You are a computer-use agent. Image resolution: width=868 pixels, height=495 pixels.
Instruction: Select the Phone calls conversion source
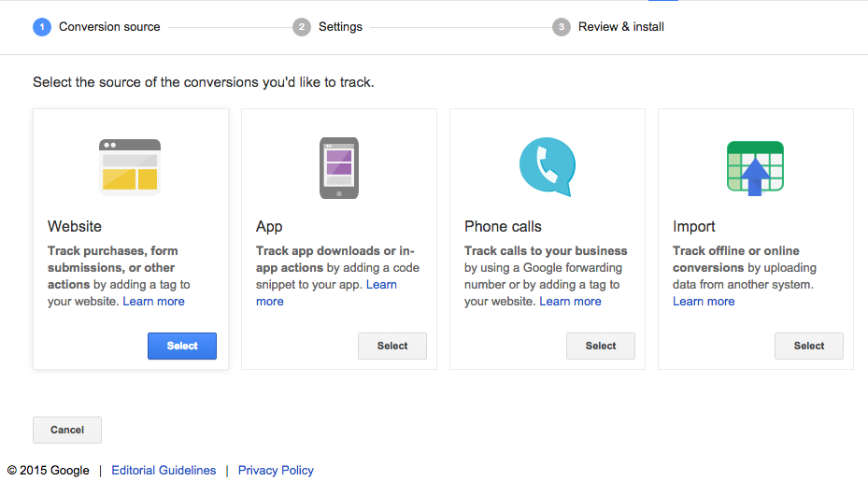601,346
